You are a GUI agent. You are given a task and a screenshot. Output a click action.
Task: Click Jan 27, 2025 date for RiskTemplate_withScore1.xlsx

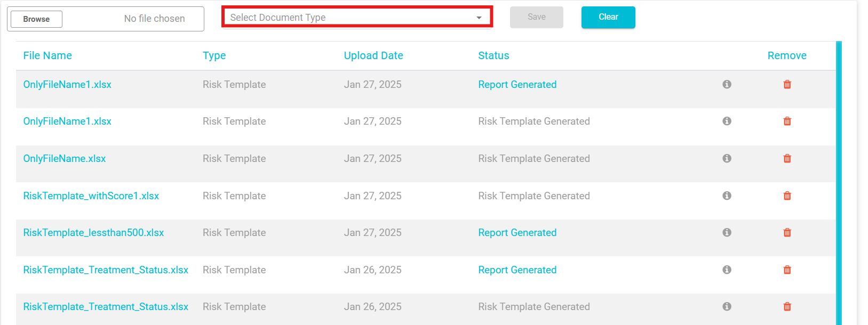point(372,196)
